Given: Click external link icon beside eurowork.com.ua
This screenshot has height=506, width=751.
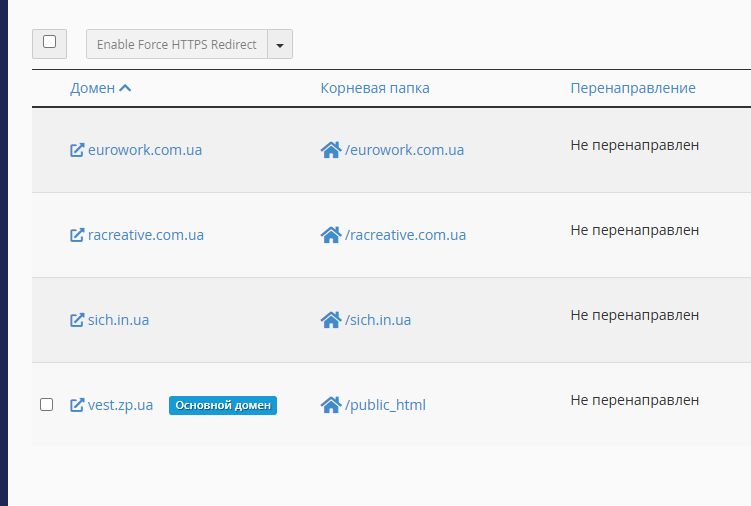Looking at the screenshot, I should click(77, 150).
